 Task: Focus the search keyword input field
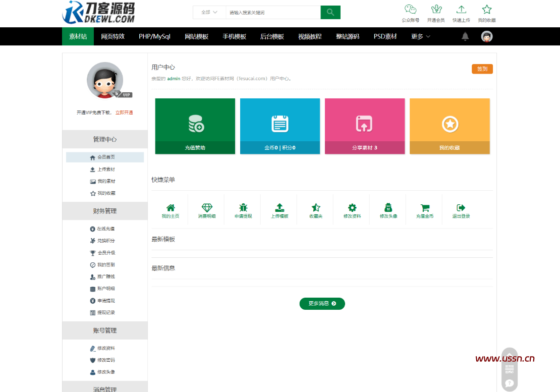tap(273, 12)
